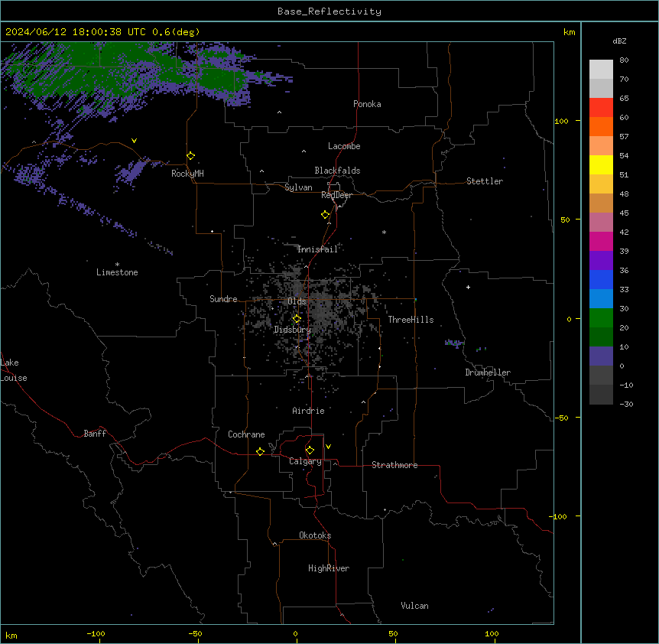This screenshot has width=659, height=644.
Task: Click the 100 tick on right km axis
Action: point(561,121)
